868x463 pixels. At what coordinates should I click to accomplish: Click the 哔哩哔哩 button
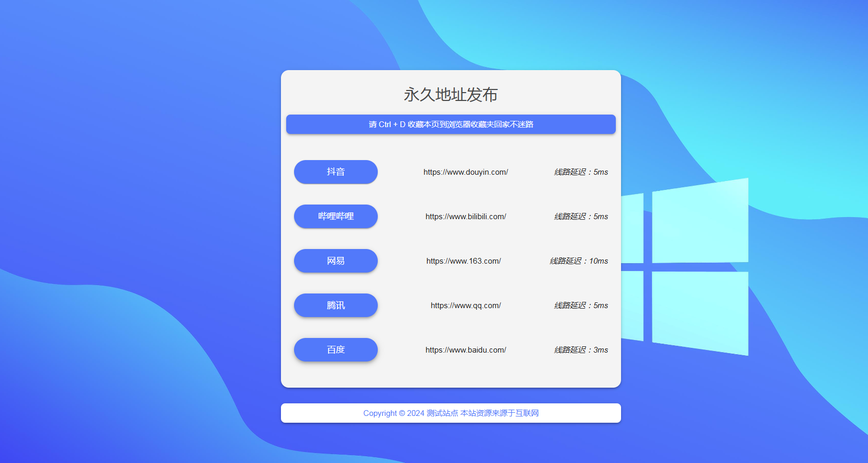(x=335, y=216)
